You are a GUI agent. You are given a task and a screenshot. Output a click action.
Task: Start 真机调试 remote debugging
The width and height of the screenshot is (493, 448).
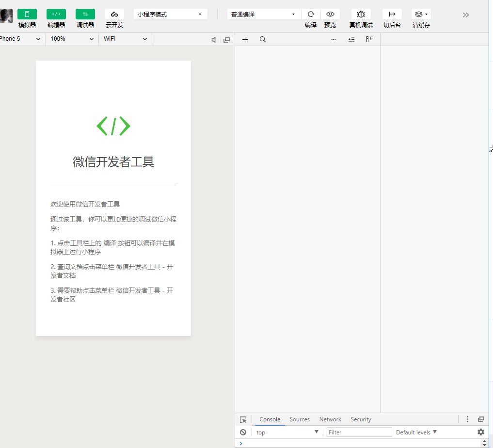tap(361, 14)
